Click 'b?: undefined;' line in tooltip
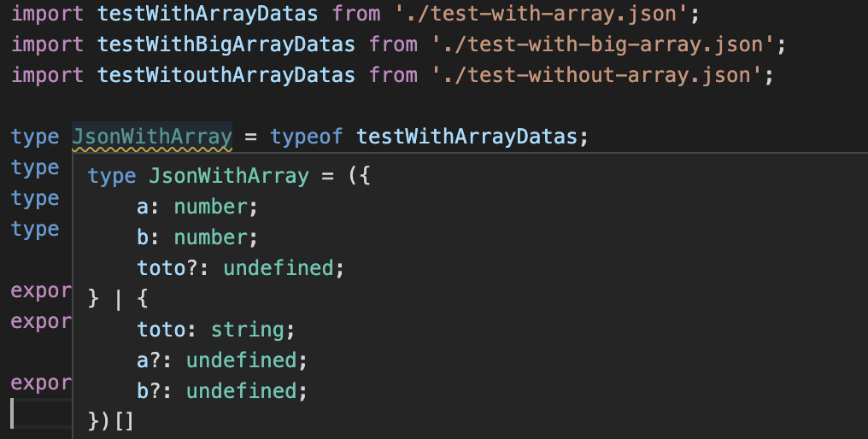The height and width of the screenshot is (439, 868). [222, 391]
